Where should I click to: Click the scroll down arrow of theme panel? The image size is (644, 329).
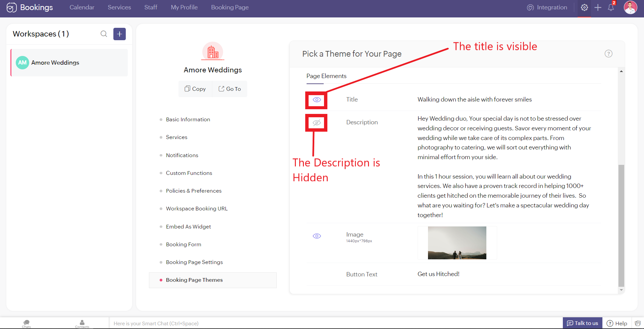(621, 290)
